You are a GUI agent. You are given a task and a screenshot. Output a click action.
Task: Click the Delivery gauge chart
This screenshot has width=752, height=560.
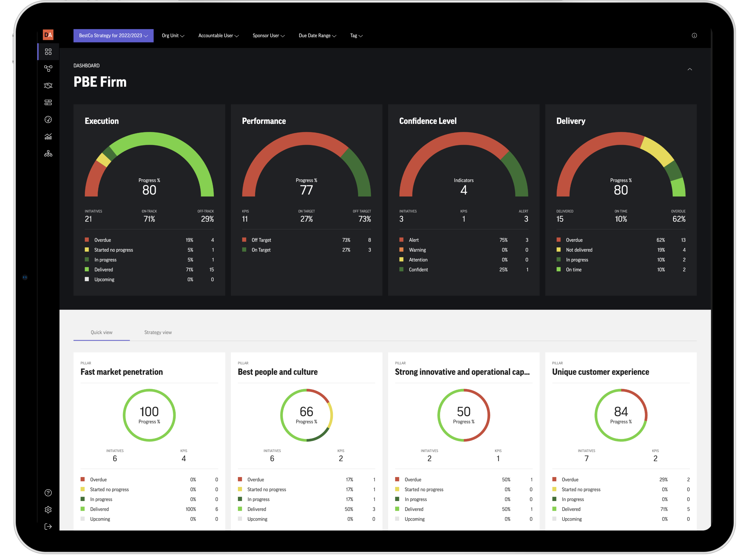(621, 164)
